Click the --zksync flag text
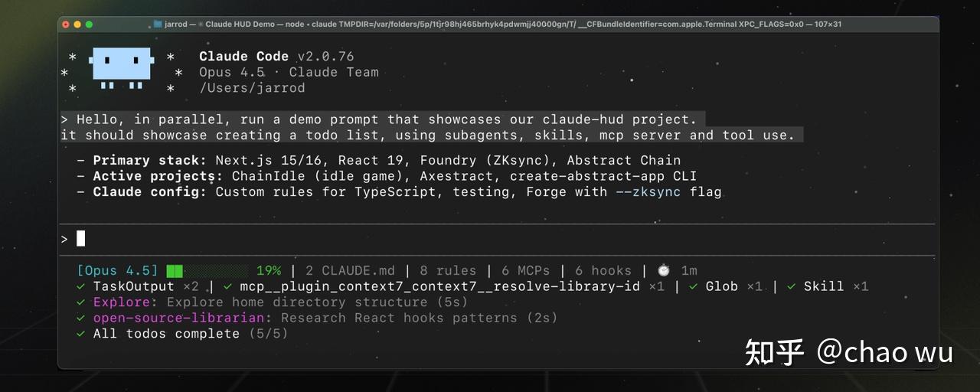This screenshot has height=392, width=980. point(648,191)
